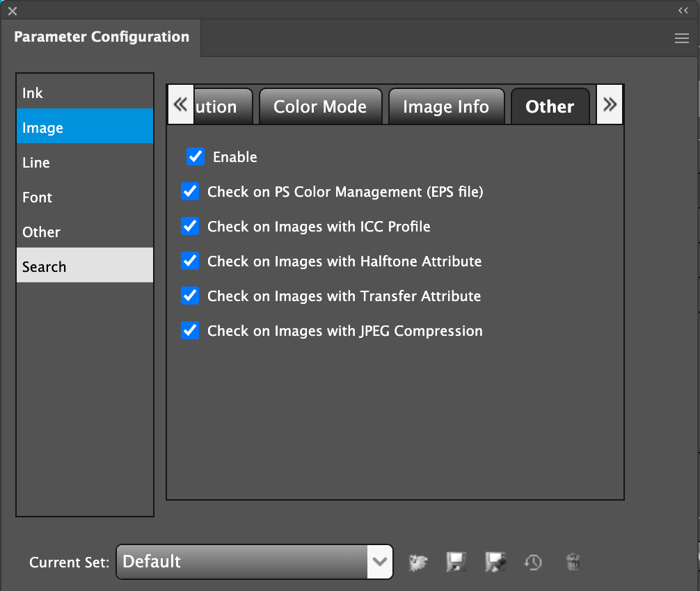Screen dimensions: 700x591
Task: Open the panel hamburger menu
Action: (x=682, y=39)
